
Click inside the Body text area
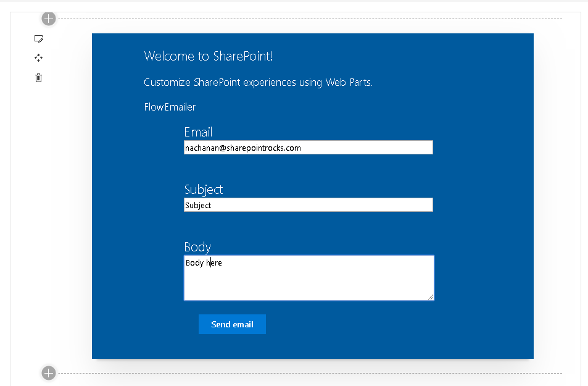pyautogui.click(x=309, y=278)
